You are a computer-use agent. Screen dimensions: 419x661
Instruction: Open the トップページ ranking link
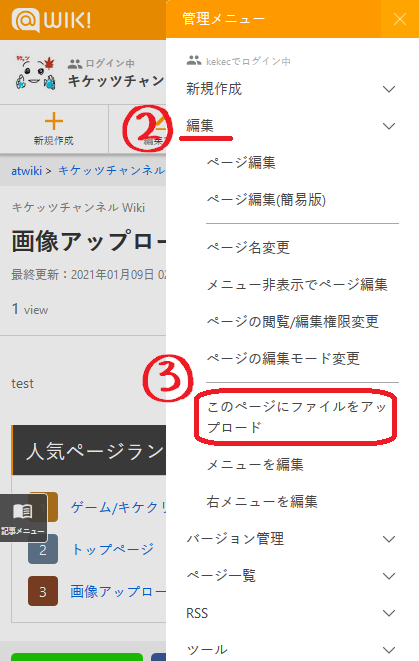coord(113,549)
